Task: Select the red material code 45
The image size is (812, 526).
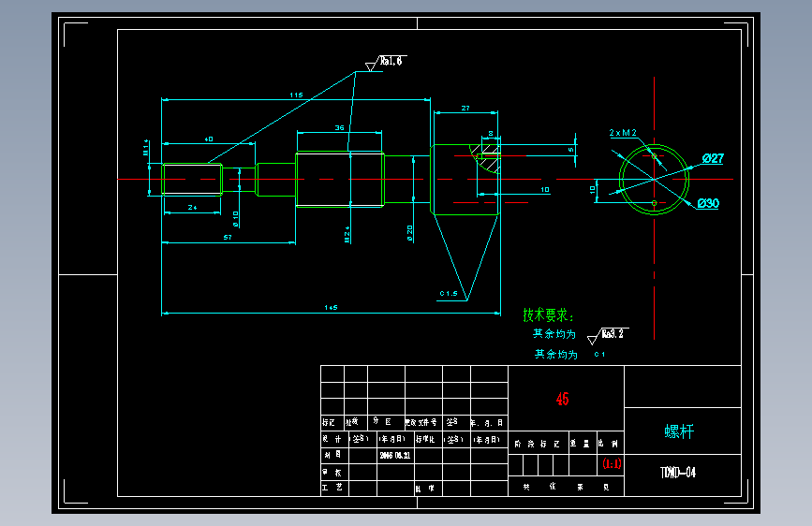Action: tap(562, 399)
